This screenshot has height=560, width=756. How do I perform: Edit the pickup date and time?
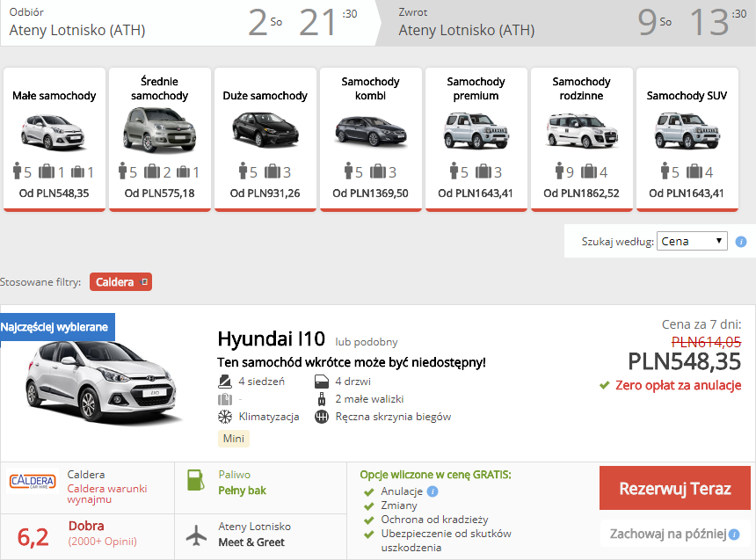click(302, 22)
